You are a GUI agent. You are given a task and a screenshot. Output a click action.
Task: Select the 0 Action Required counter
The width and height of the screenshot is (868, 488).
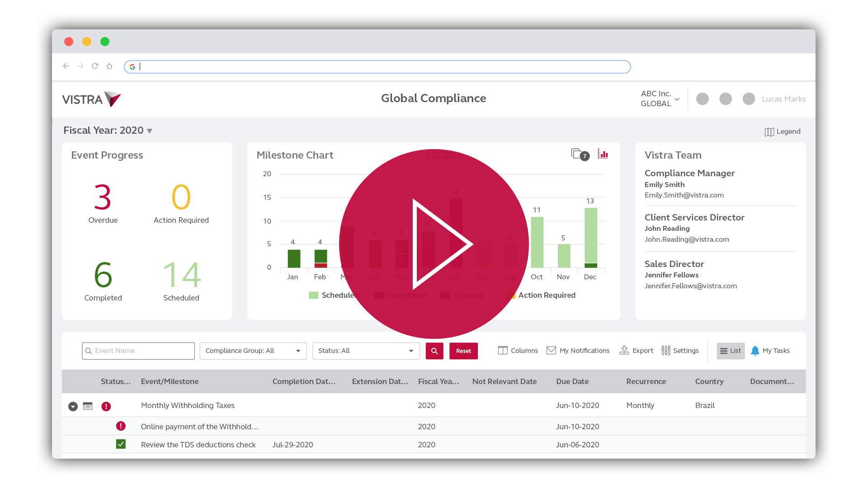[181, 203]
